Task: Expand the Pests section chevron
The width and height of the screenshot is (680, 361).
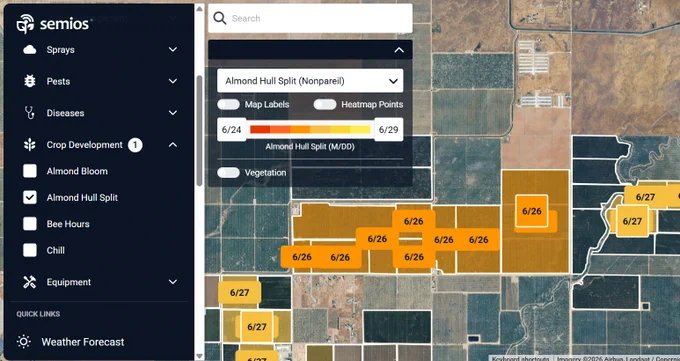Action: pyautogui.click(x=173, y=81)
